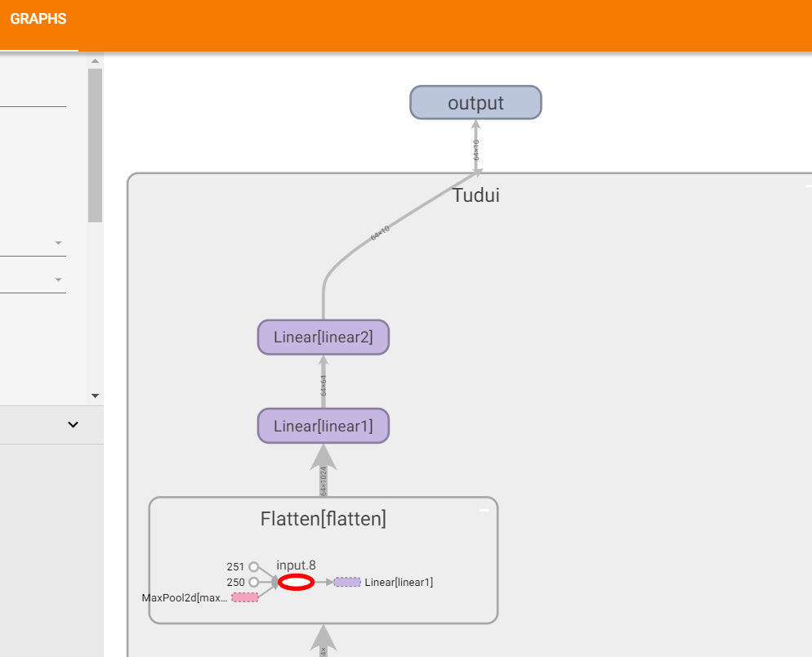Collapse the Tudui group with minus button
Viewport: 812px width, 657px height.
(809, 186)
